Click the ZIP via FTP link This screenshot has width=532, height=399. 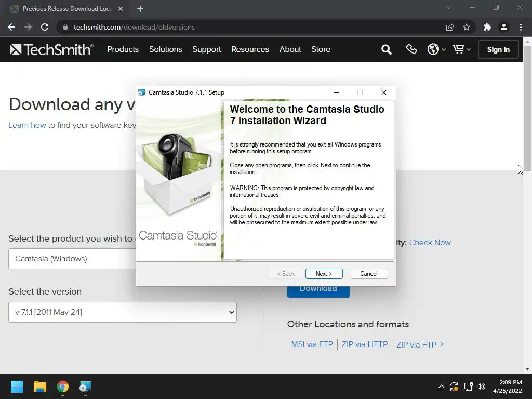(416, 345)
